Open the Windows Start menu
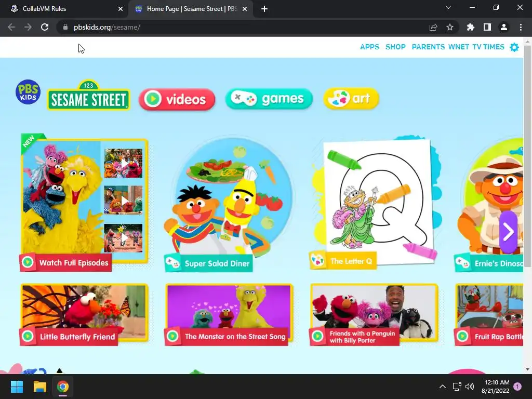This screenshot has width=532, height=399. click(x=17, y=387)
